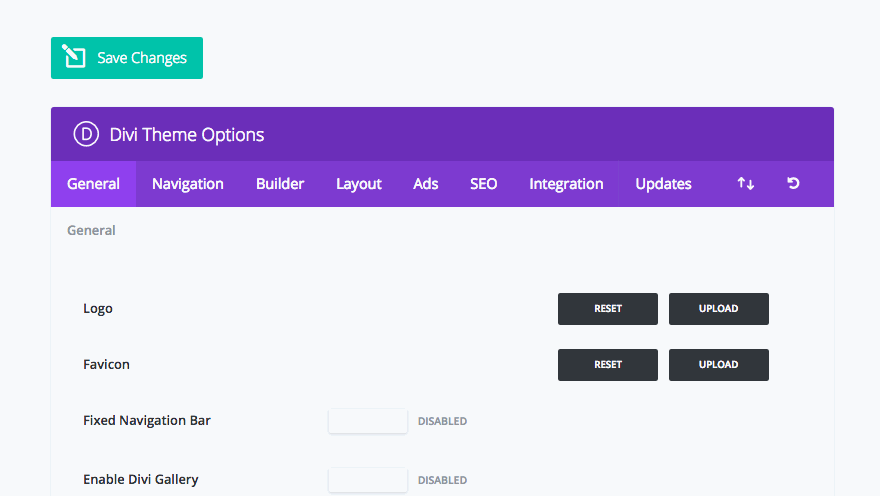This screenshot has width=880, height=496.
Task: Reset the Favicon setting
Action: (608, 365)
